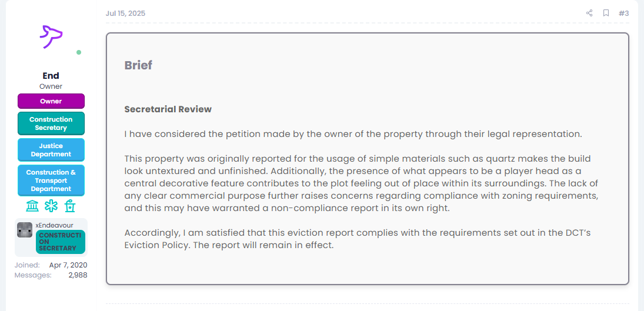Click the Justice Department badge

[x=51, y=150]
